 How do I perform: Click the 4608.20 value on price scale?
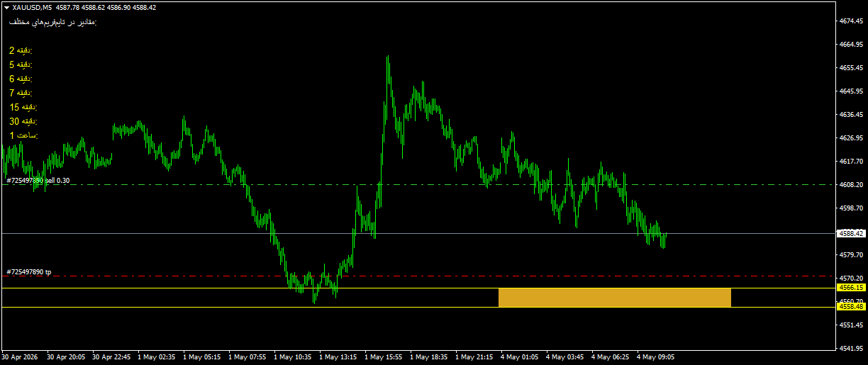pyautogui.click(x=850, y=185)
